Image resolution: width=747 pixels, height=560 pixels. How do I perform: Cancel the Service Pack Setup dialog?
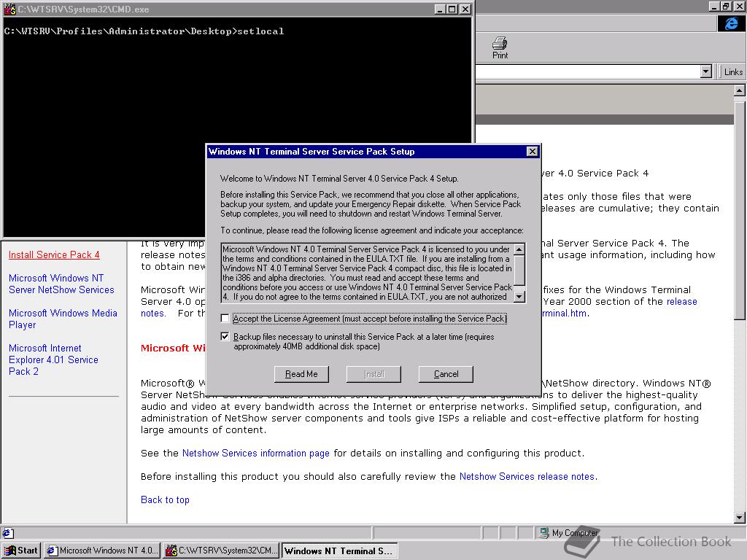click(x=446, y=374)
